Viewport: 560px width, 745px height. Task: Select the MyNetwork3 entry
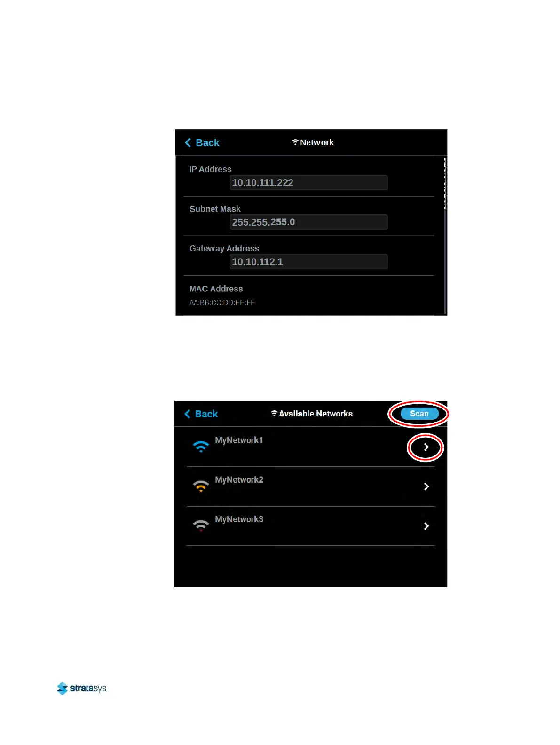[311, 526]
